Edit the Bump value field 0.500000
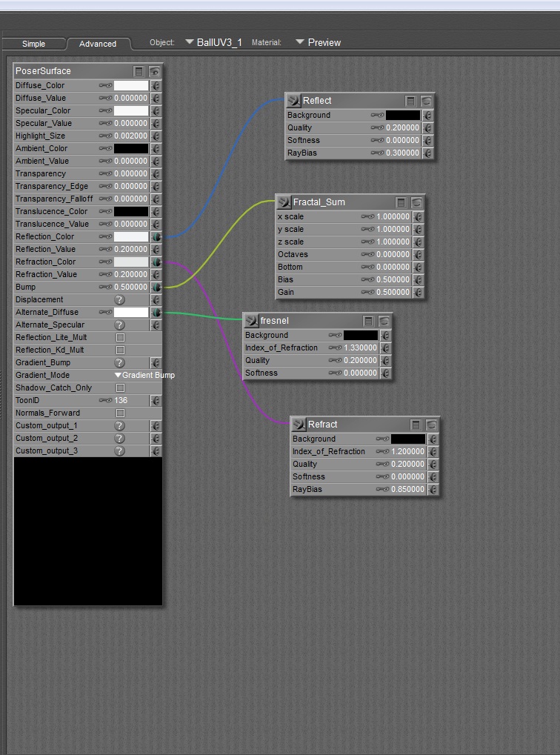Image resolution: width=560 pixels, height=755 pixels. pos(130,287)
